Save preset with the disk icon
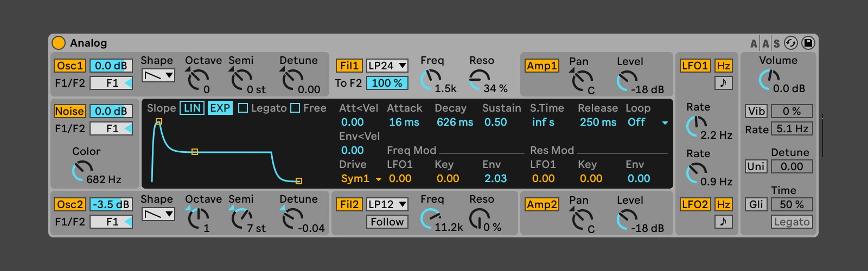Screen dimensions: 868x271 tap(808, 43)
